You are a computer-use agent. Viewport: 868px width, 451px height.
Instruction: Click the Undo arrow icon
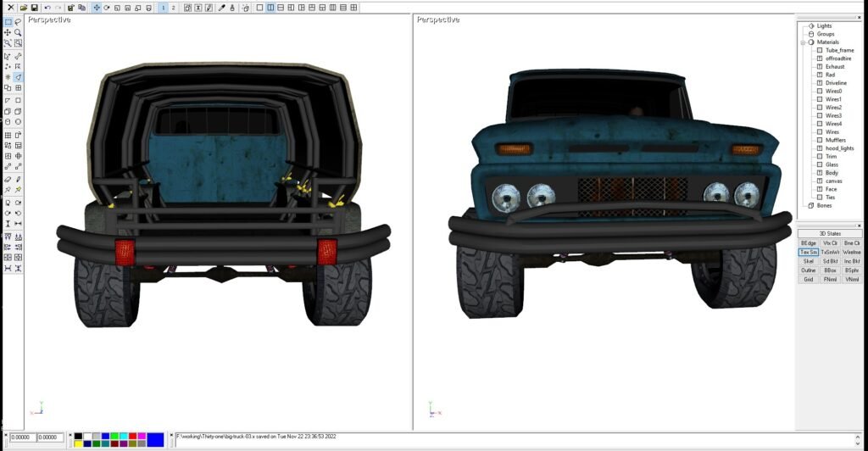pyautogui.click(x=47, y=8)
